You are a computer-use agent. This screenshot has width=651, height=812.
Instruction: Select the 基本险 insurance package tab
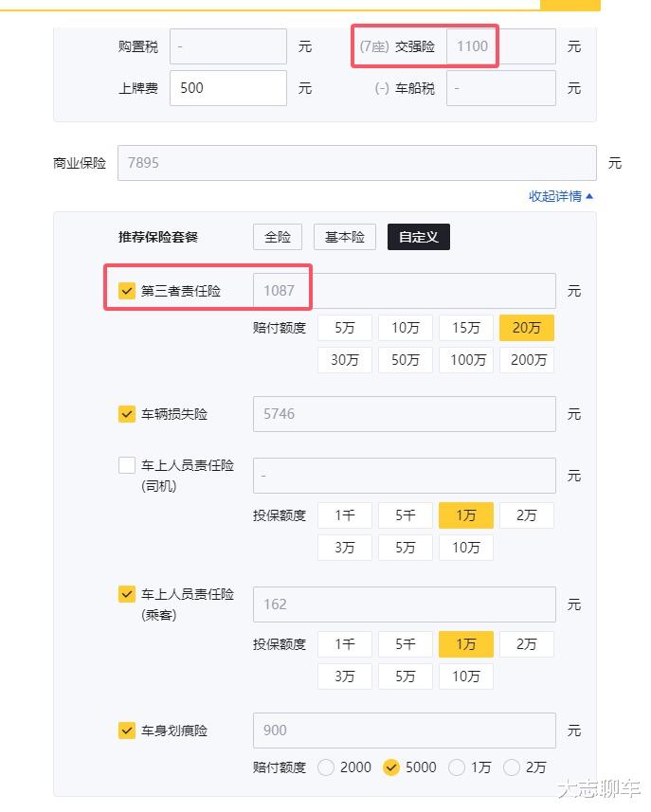click(345, 237)
